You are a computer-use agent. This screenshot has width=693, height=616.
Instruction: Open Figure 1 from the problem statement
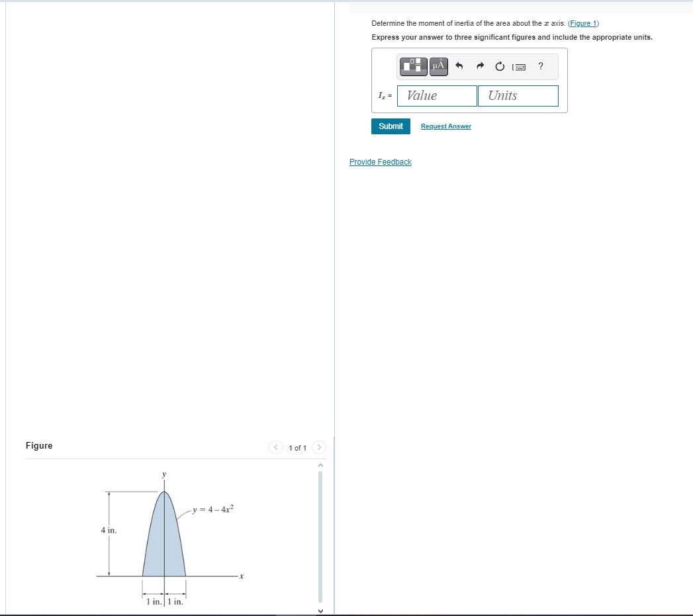(x=582, y=23)
